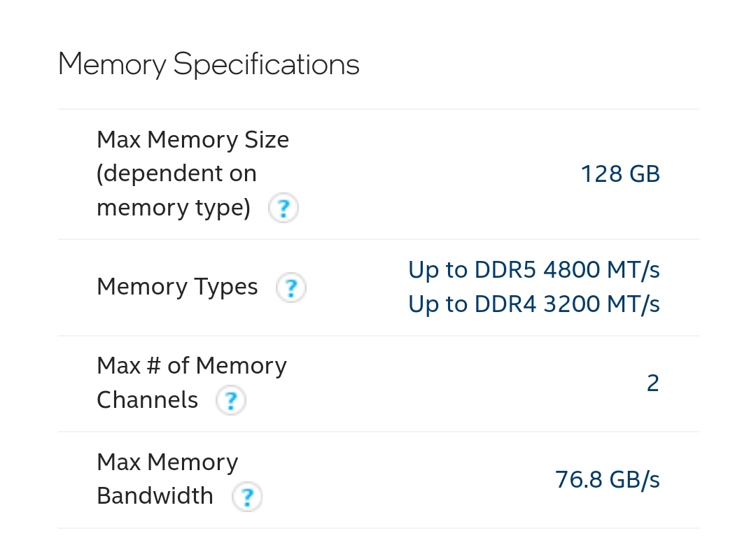Show help for Max # of Memory Channels
756x538 pixels.
[x=230, y=401]
